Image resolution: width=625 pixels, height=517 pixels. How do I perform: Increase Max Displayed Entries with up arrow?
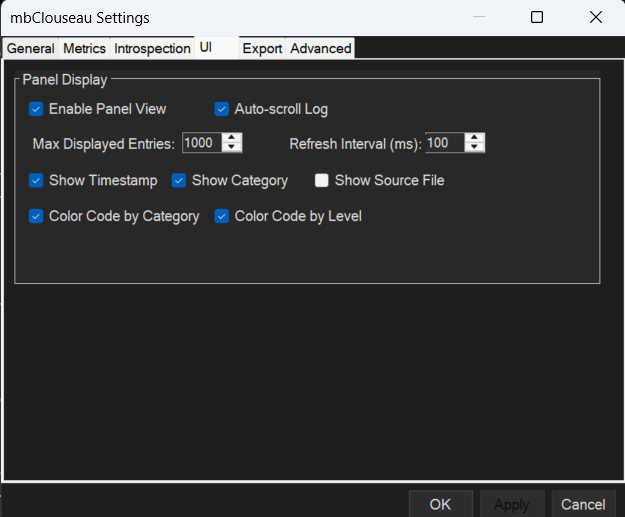[x=232, y=138]
